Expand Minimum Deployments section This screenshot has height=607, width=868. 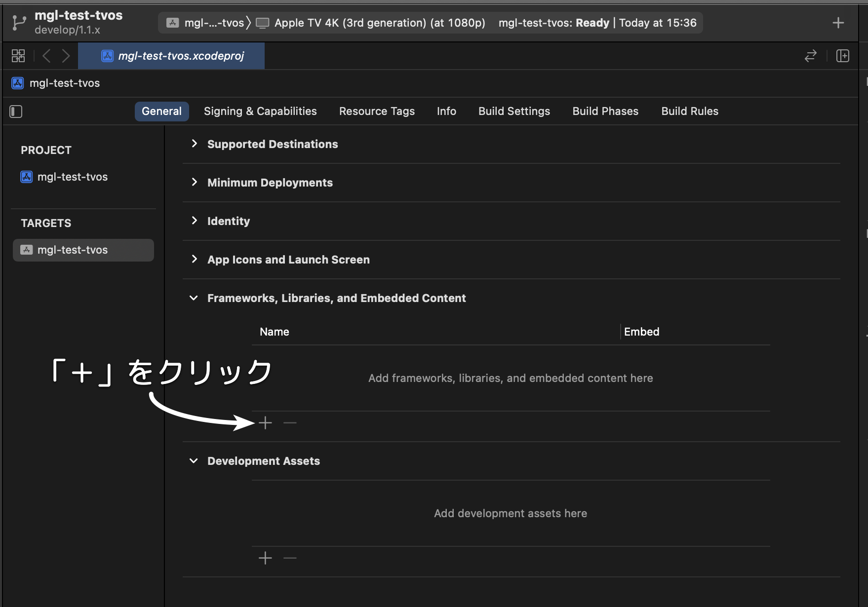coord(194,182)
